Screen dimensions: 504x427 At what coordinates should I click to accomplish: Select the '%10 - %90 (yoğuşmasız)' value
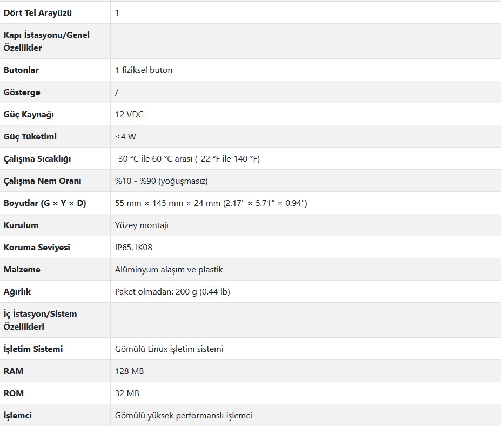[x=162, y=181]
